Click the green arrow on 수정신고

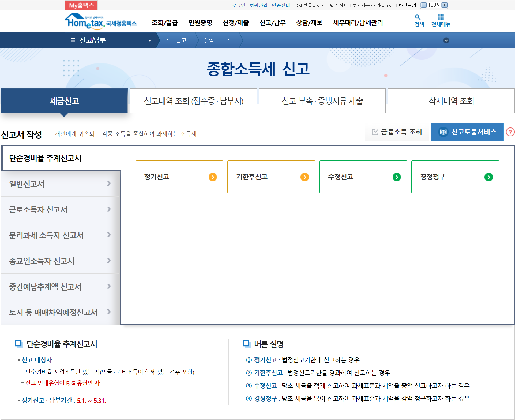[x=397, y=177]
